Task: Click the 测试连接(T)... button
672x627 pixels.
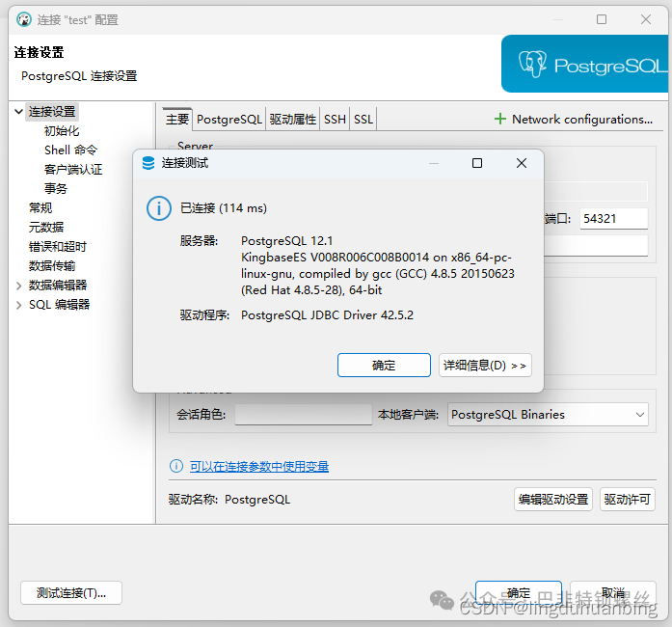Action: pos(71,592)
